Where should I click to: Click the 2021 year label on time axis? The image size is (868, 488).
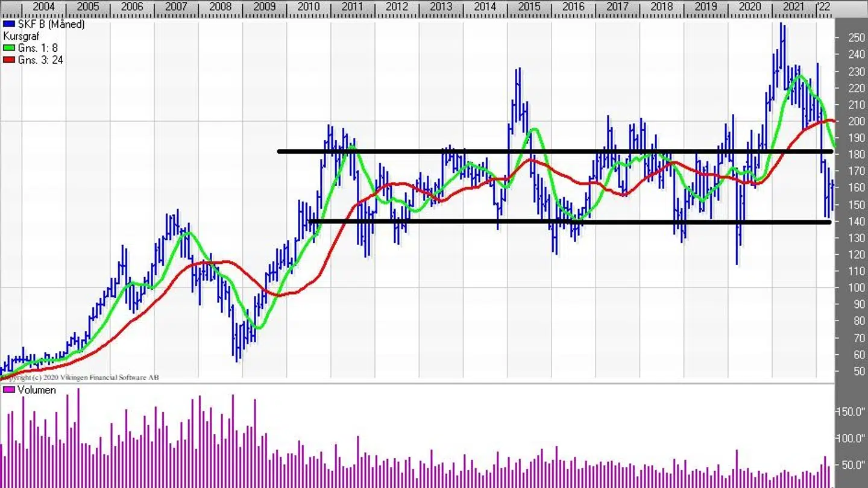pyautogui.click(x=793, y=7)
